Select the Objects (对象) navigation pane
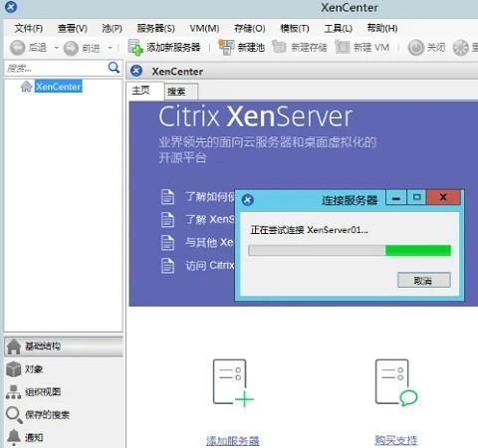Screen dimensions: 478x448 [x=64, y=369]
